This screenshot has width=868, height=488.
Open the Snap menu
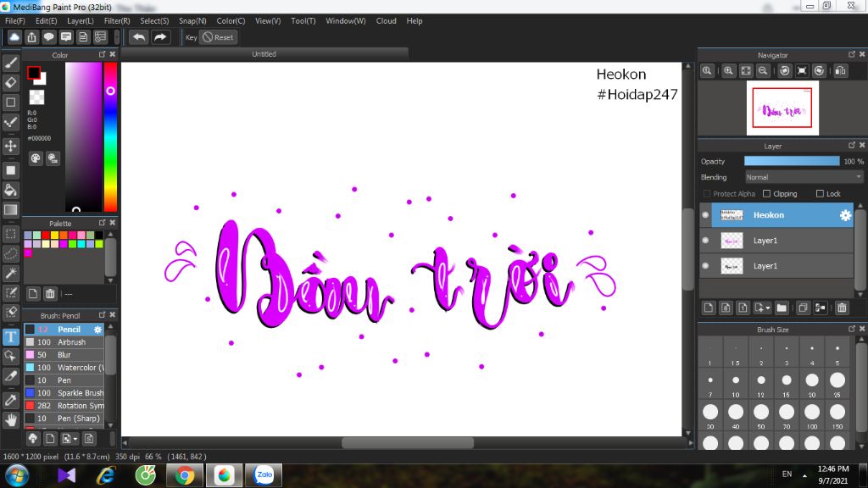pos(192,21)
